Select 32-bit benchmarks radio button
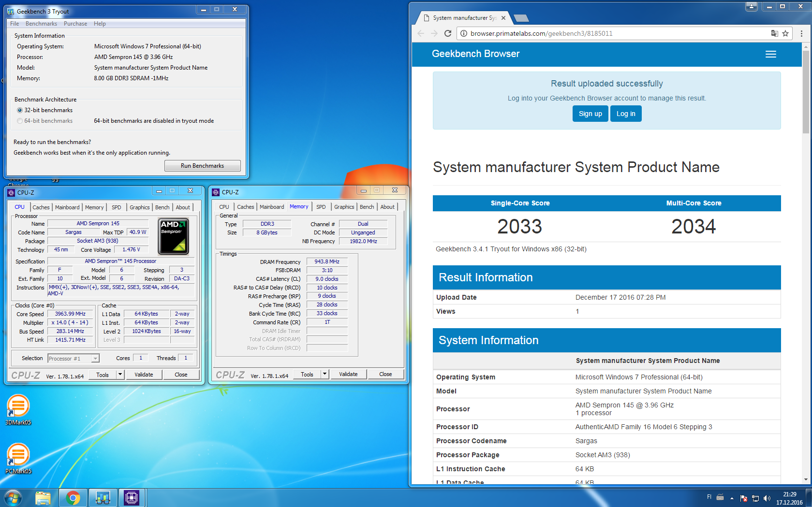Image resolution: width=812 pixels, height=507 pixels. (20, 110)
